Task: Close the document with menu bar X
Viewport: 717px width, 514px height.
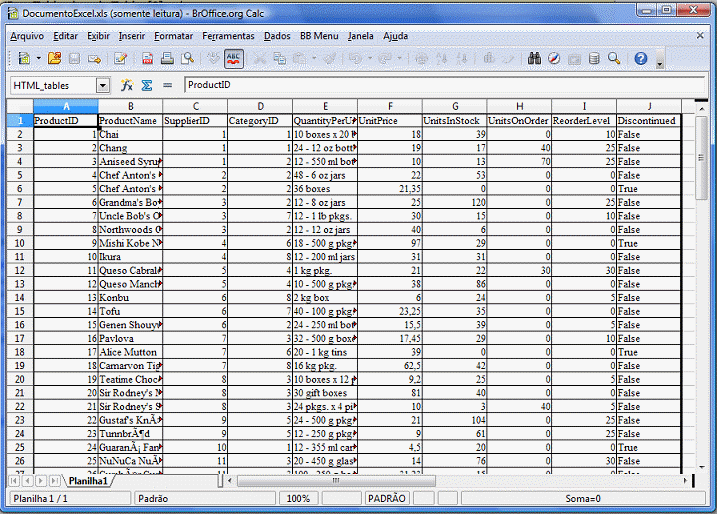Action: click(700, 35)
